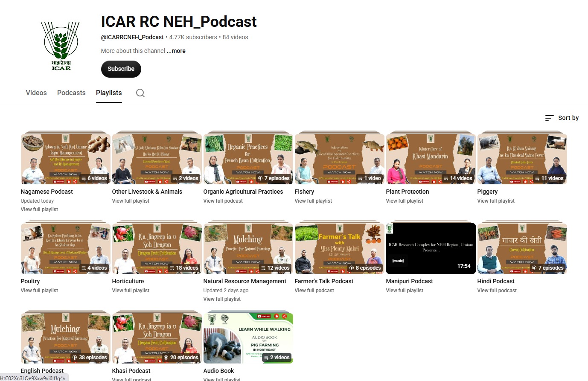Open the Nagamese Podcast thumbnail

(66, 159)
